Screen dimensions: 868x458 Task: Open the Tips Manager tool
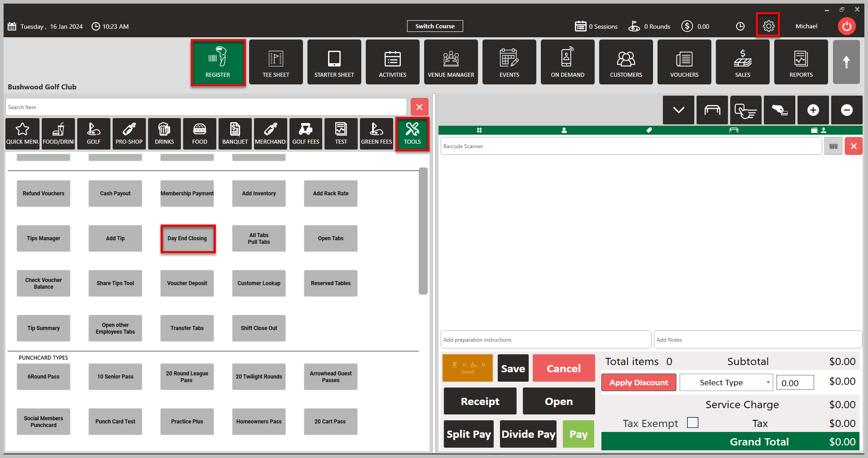pos(44,238)
